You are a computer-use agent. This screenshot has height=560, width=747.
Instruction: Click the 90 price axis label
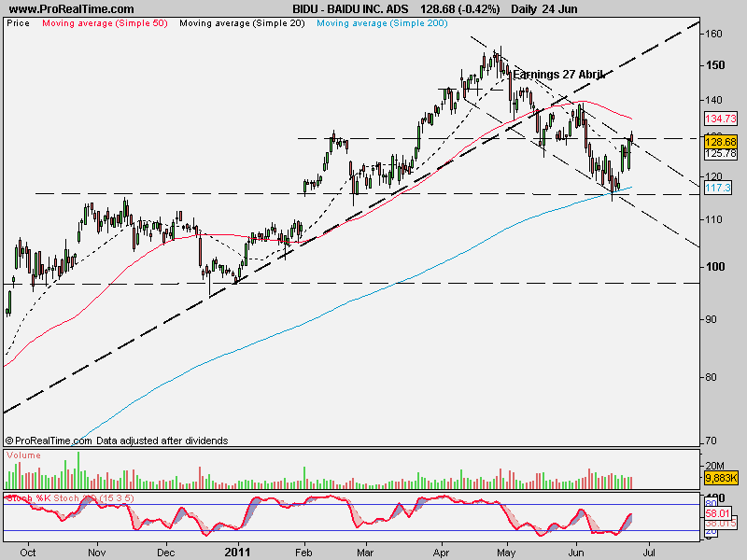pyautogui.click(x=711, y=319)
